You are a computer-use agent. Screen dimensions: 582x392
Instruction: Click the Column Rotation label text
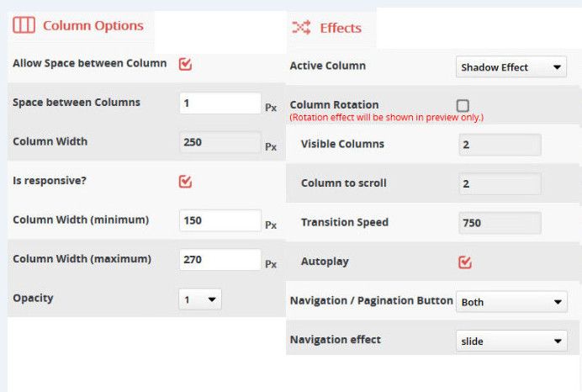coord(334,105)
